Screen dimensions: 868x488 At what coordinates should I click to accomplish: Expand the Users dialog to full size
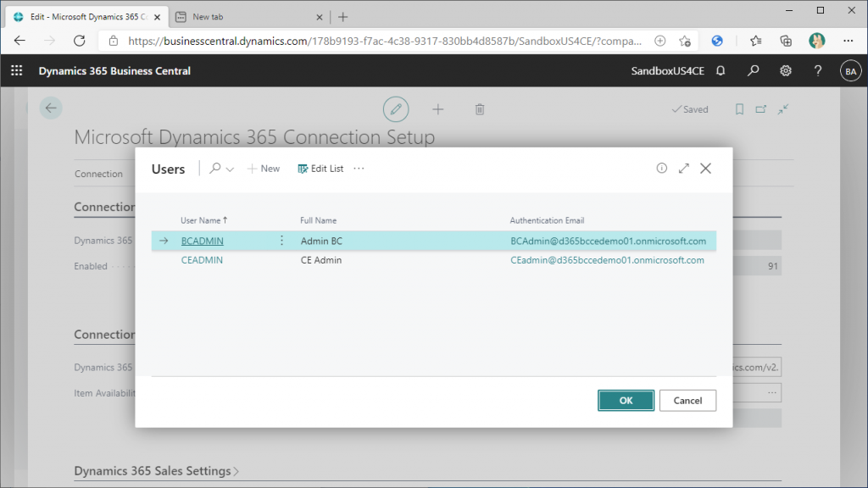[684, 169]
